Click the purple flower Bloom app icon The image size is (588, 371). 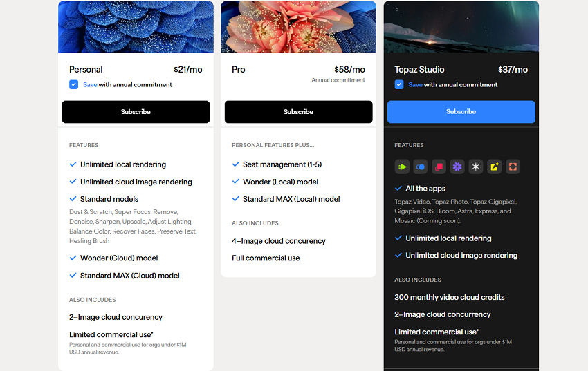pyautogui.click(x=457, y=167)
